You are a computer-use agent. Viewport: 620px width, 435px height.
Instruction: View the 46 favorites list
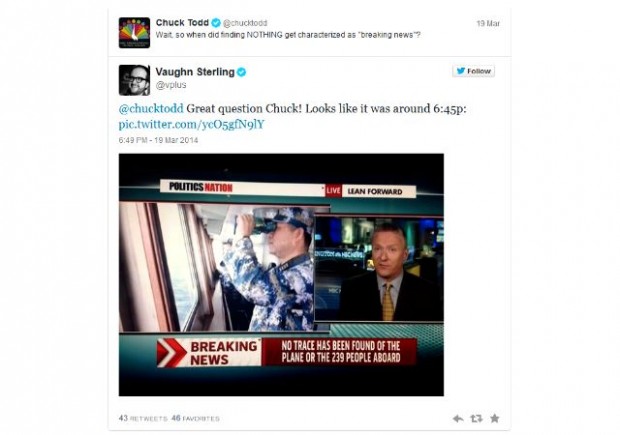click(x=195, y=418)
